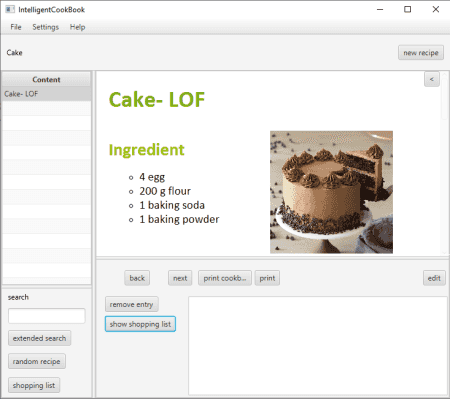The height and width of the screenshot is (399, 450).
Task: Open the File menu
Action: (16, 27)
